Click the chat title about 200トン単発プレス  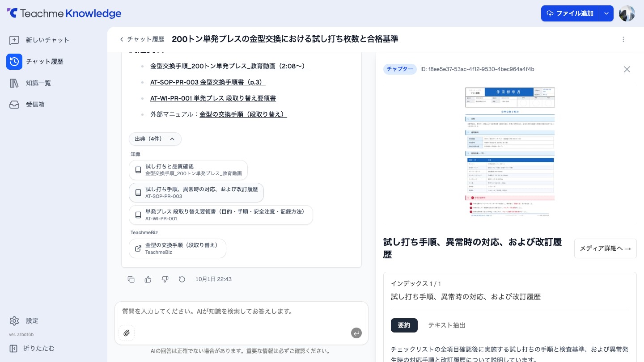point(285,39)
